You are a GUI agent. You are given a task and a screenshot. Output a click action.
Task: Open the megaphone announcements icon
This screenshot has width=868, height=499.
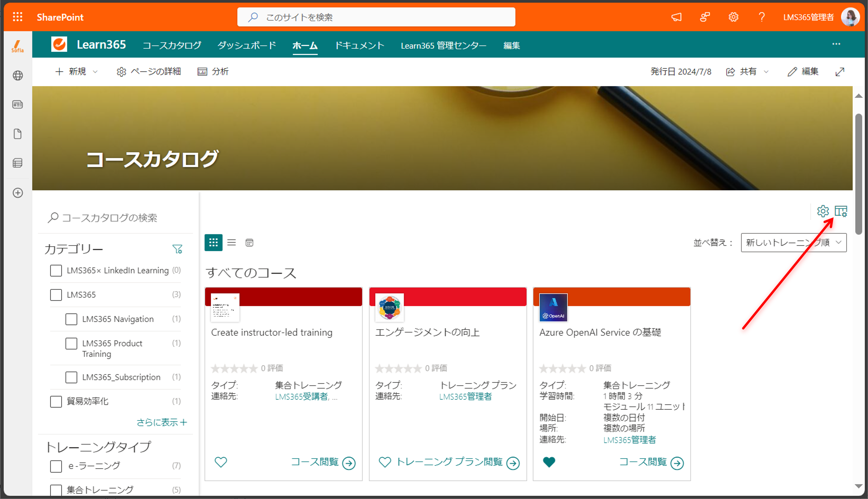(676, 17)
